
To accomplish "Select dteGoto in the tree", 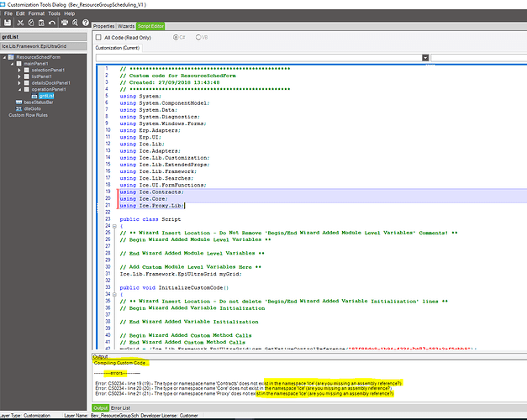I will [32, 108].
